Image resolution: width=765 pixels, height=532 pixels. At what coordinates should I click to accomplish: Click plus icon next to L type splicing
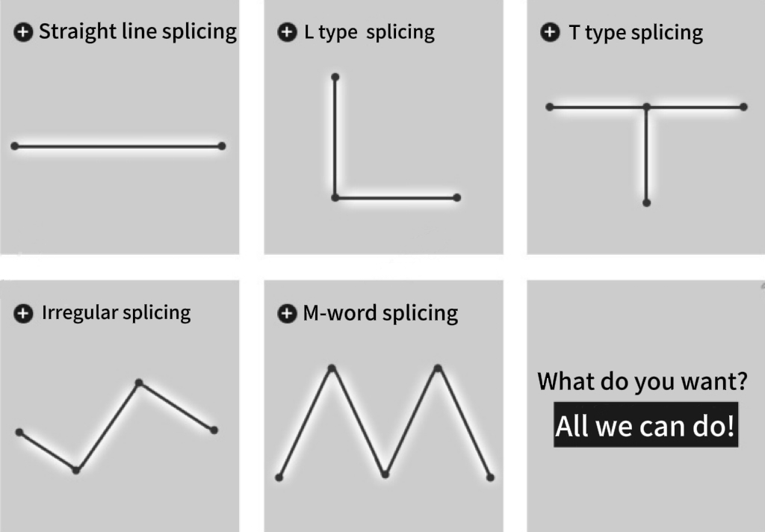286,32
